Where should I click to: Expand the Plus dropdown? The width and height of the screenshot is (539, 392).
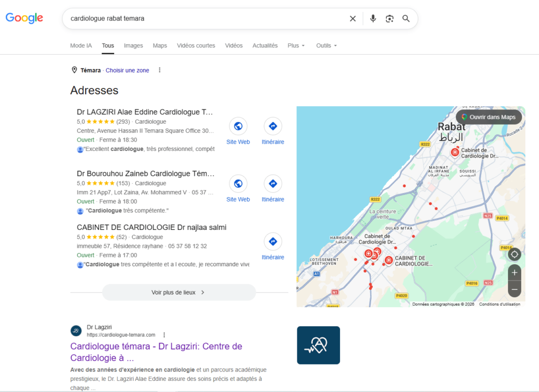point(296,45)
